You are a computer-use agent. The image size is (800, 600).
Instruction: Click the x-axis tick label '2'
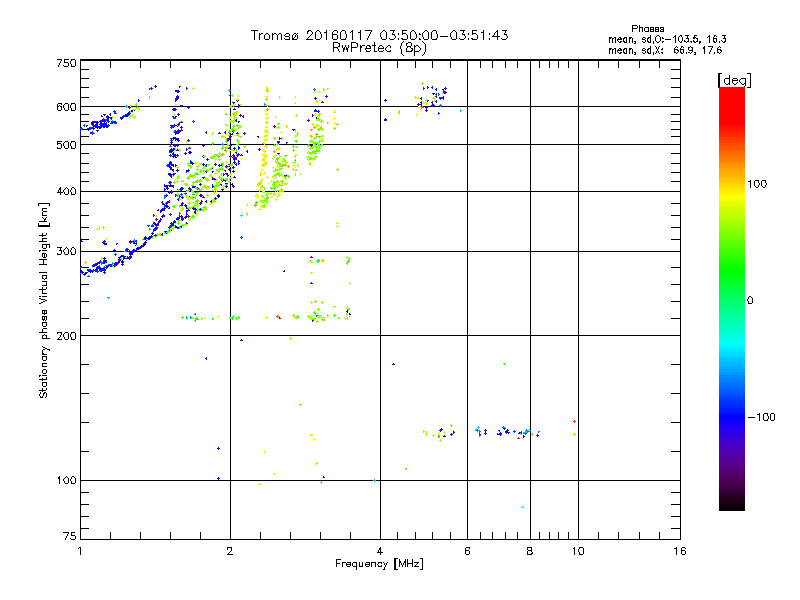point(230,551)
